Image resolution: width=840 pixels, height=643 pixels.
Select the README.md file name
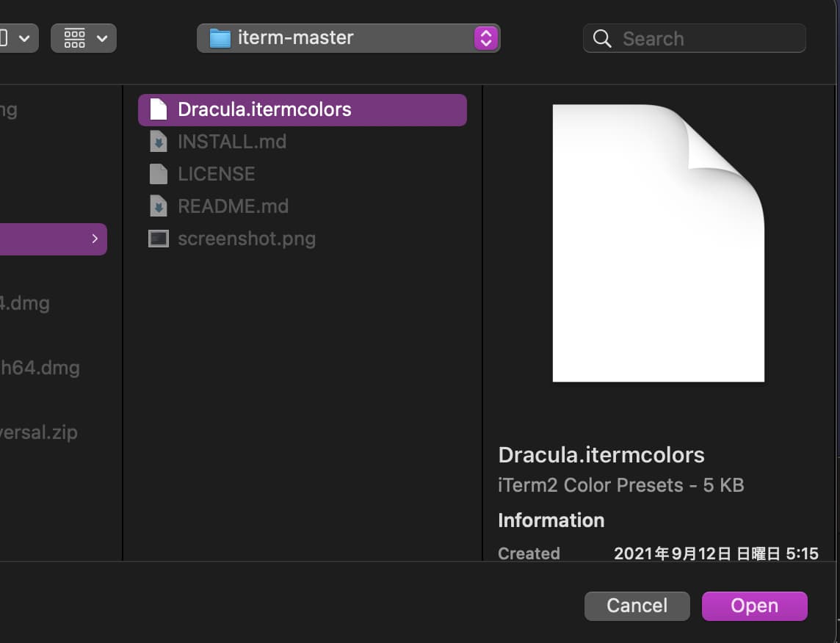point(233,206)
